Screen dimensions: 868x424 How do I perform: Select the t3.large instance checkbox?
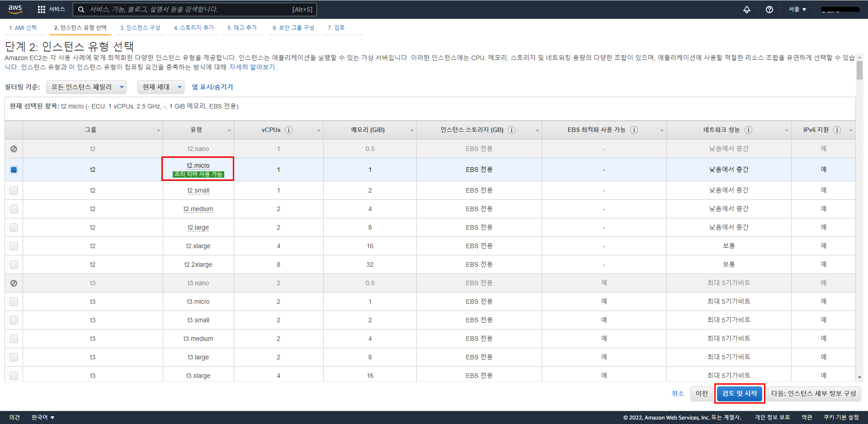(x=14, y=357)
